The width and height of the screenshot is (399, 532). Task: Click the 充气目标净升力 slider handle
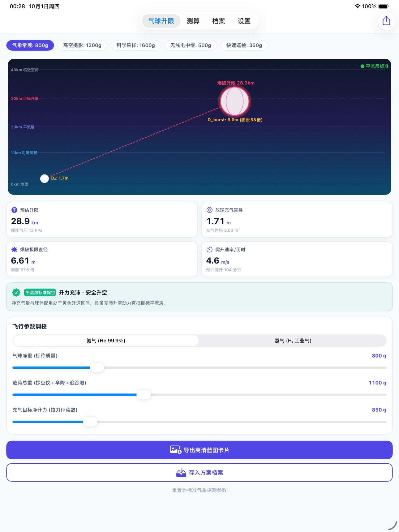[90, 422]
